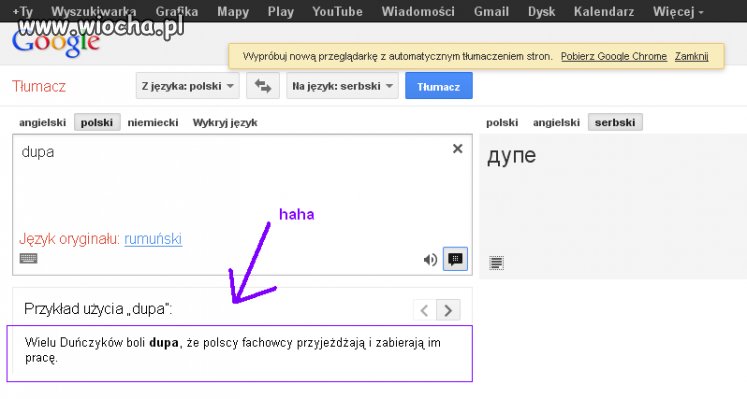Screen dimensions: 747x399
Task: Select polski as target language
Action: (502, 122)
